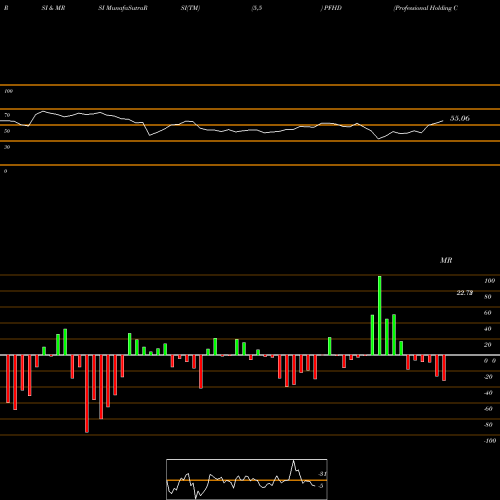Click the MR axis label 60
The width and height of the screenshot is (500, 500).
tap(487, 313)
